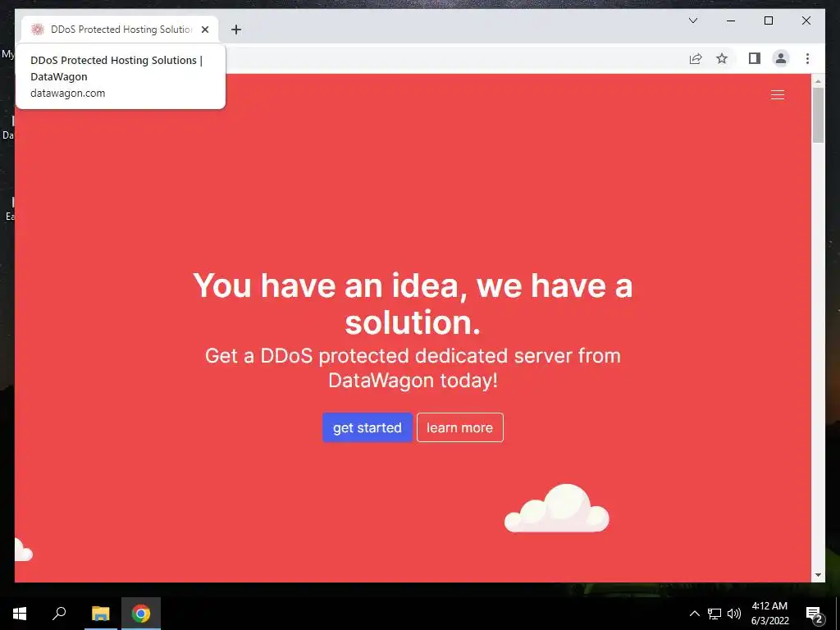Click the page scrollbar thumb

[818, 115]
